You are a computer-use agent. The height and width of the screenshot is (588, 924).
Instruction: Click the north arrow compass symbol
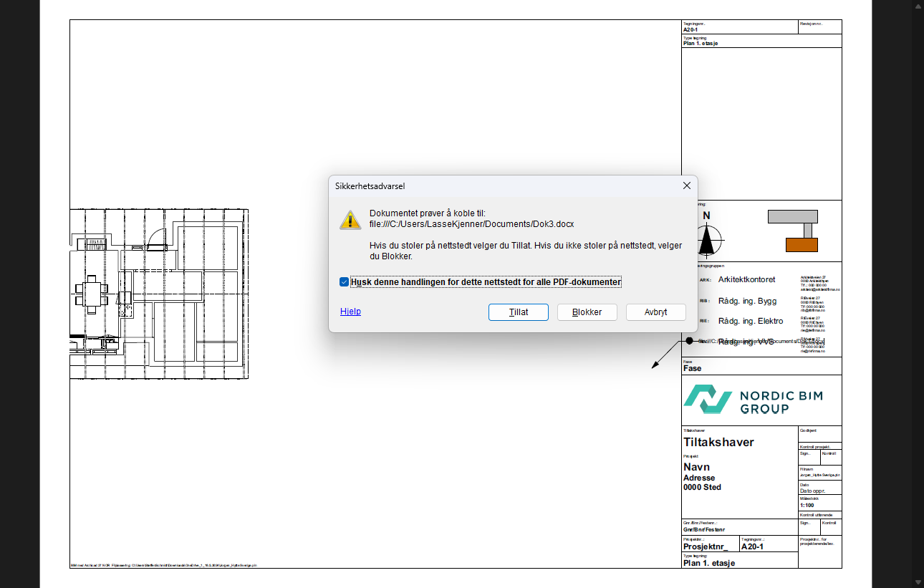click(707, 239)
